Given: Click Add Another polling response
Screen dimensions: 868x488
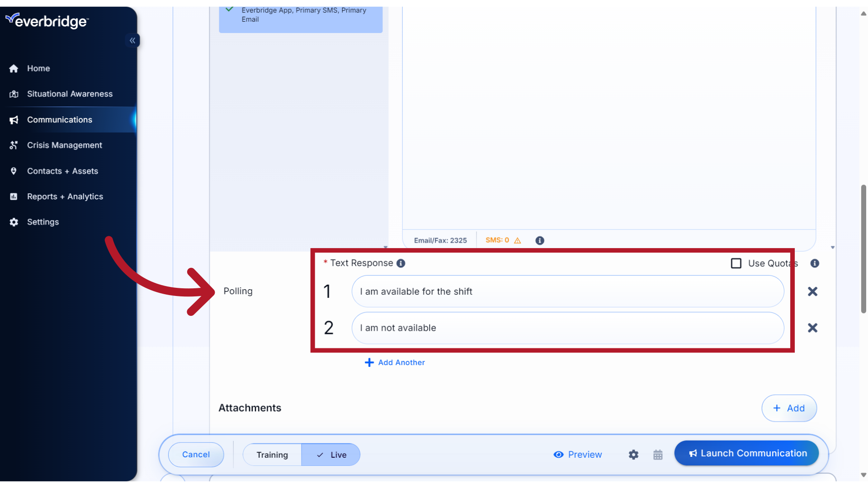Looking at the screenshot, I should (x=394, y=361).
